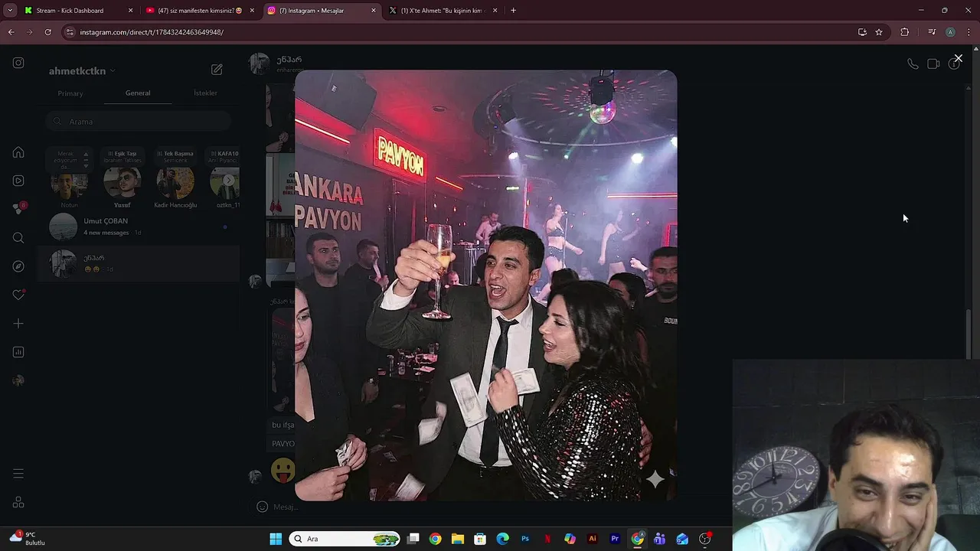Go back in browser history
This screenshot has width=980, height=551.
(x=11, y=32)
